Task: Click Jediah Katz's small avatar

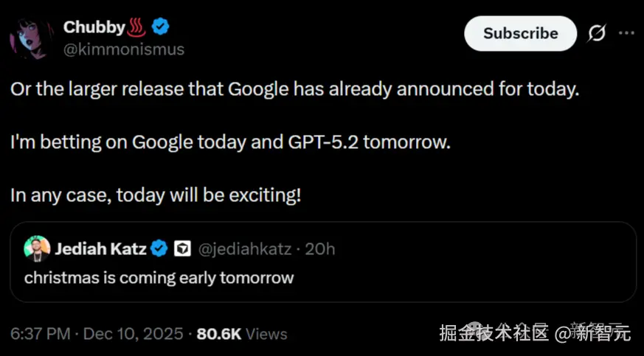Action: (37, 249)
